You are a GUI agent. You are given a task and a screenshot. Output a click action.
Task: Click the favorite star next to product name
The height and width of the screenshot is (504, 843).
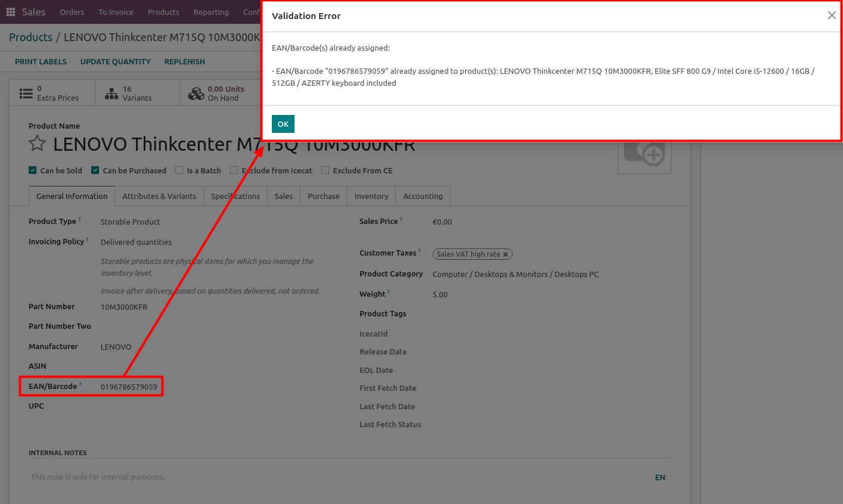[38, 144]
